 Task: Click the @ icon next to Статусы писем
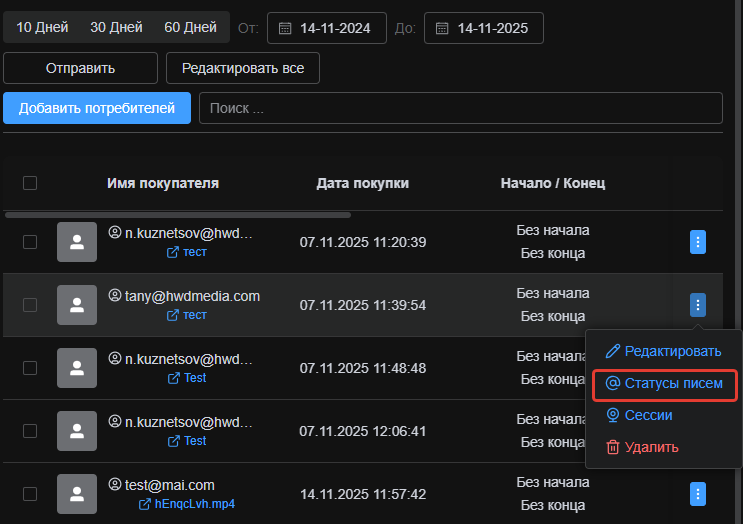[613, 383]
